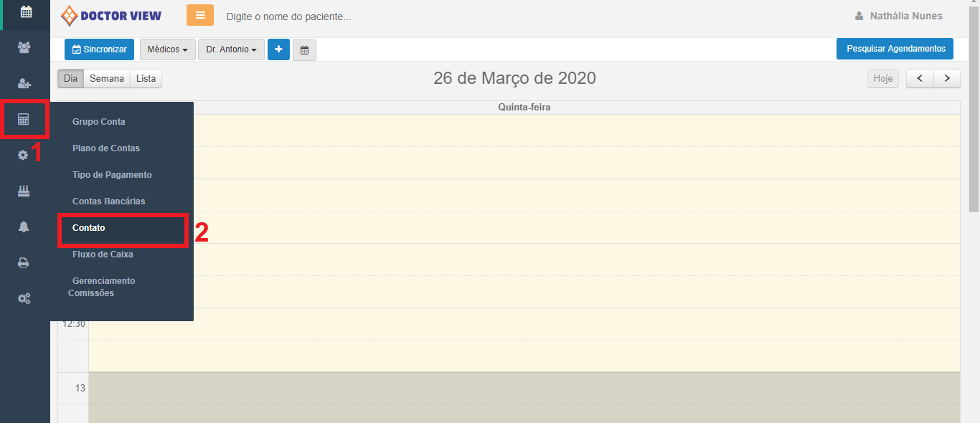Select Contato in the submenu
Screen dimensions: 980x423
coord(89,228)
